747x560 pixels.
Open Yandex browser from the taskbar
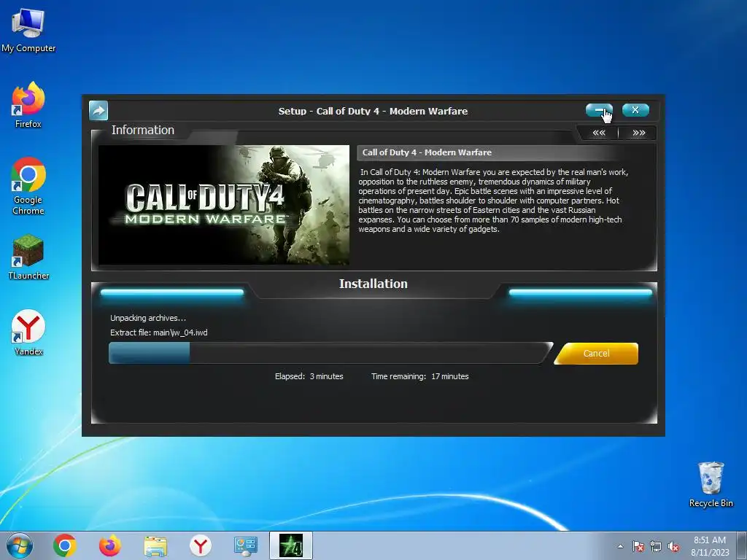[x=201, y=545]
